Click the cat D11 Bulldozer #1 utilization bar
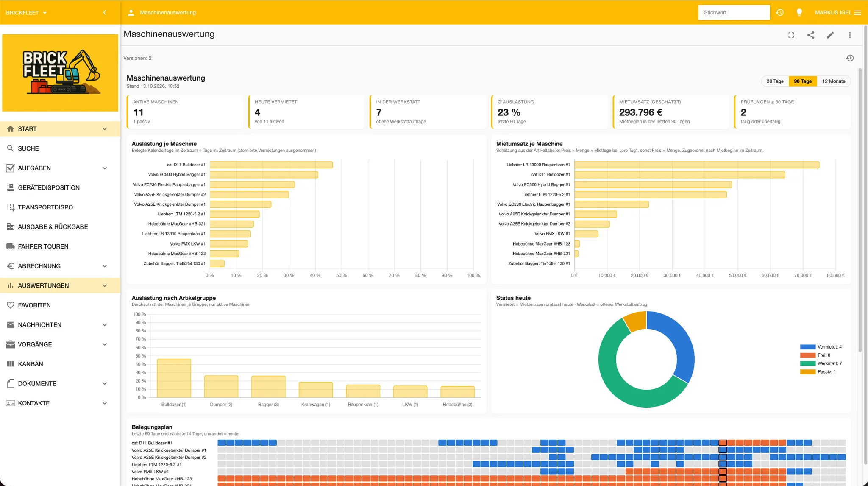The height and width of the screenshot is (486, 868). 271,165
